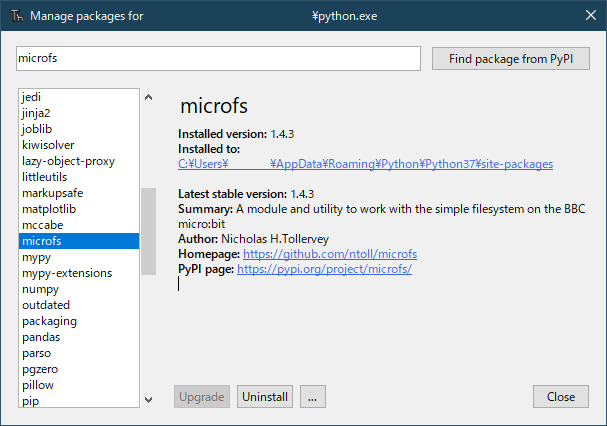Select markupsafe in the package list
The image size is (607, 426).
(x=79, y=193)
